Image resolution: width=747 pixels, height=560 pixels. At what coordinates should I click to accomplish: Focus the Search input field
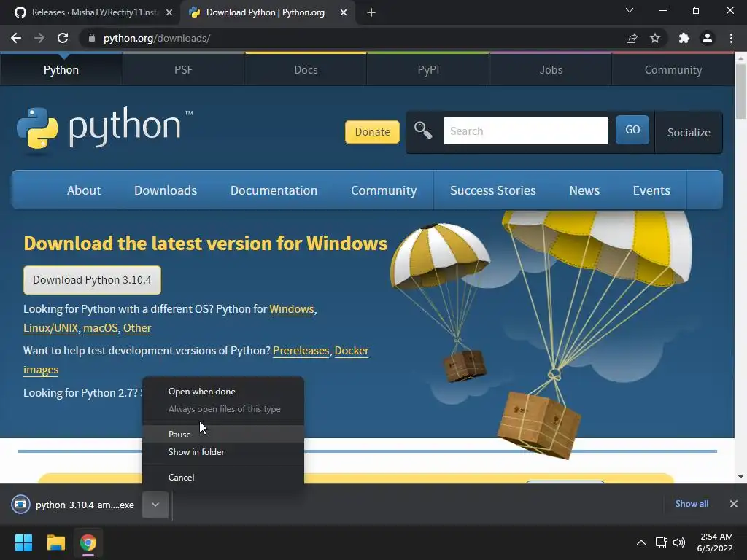point(525,131)
